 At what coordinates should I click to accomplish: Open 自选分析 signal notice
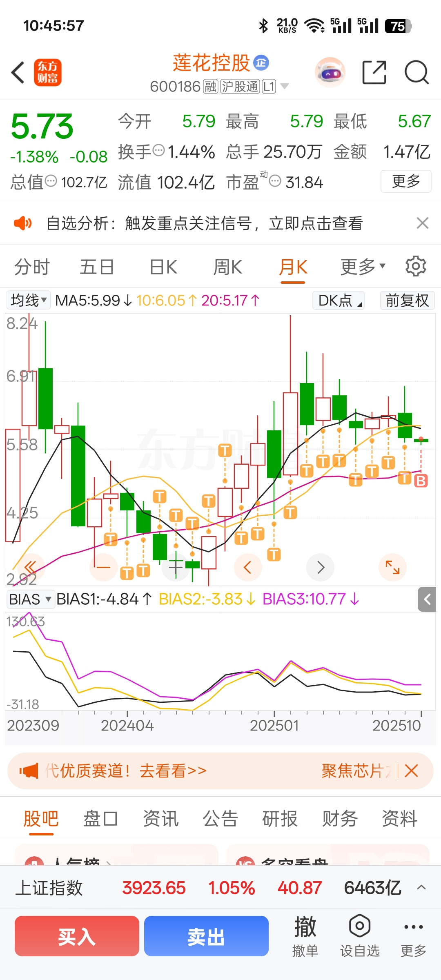(205, 223)
